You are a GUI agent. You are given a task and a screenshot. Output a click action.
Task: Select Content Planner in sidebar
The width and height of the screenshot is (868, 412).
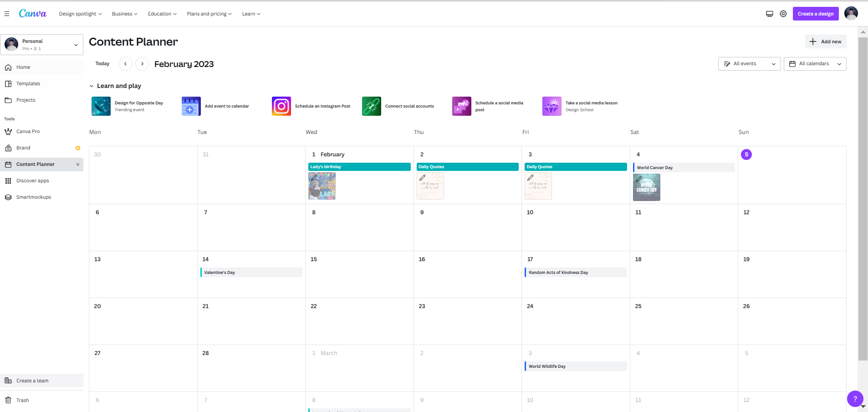(x=42, y=165)
